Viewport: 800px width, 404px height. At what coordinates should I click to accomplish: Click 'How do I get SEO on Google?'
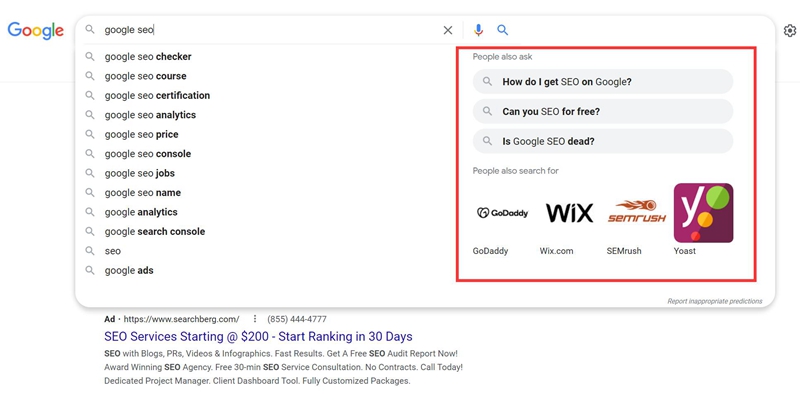(603, 82)
